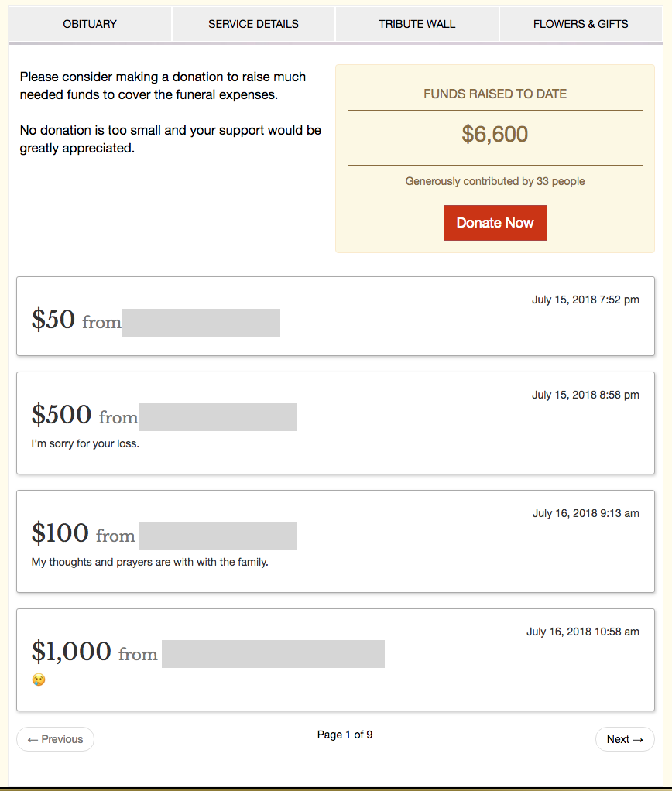Click the "thoughts and prayers" donation message

click(x=149, y=563)
